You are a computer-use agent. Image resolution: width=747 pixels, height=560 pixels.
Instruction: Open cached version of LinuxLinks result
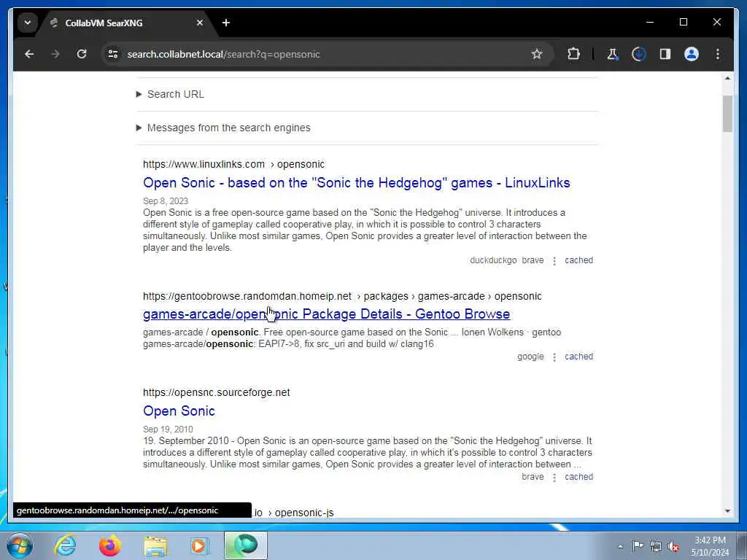coord(578,260)
